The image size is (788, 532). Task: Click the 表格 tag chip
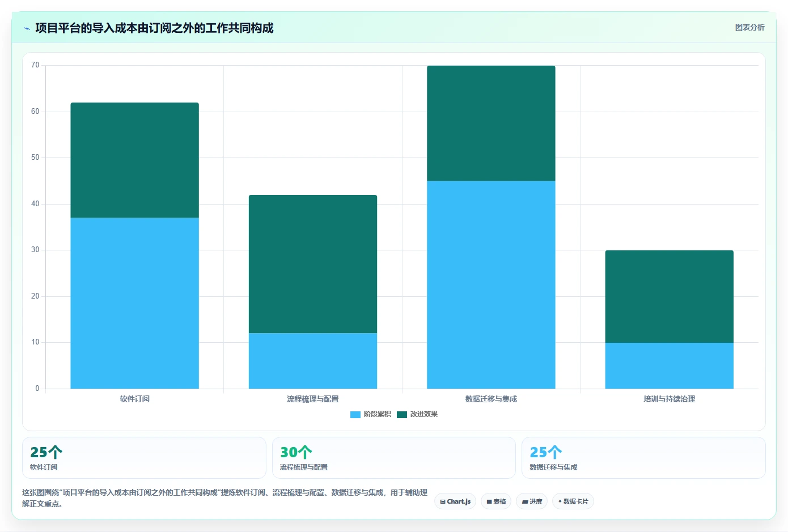pyautogui.click(x=496, y=501)
